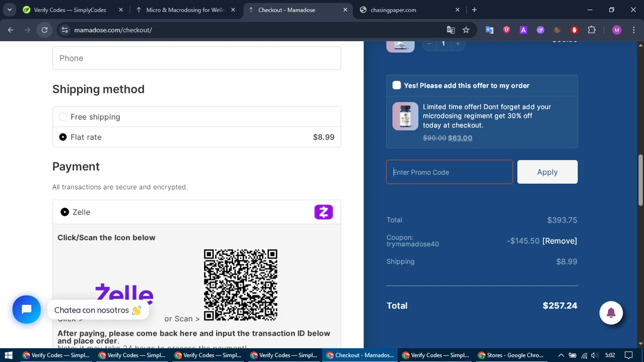The image size is (644, 362).
Task: Click the Zelle QR code image
Action: pyautogui.click(x=240, y=285)
